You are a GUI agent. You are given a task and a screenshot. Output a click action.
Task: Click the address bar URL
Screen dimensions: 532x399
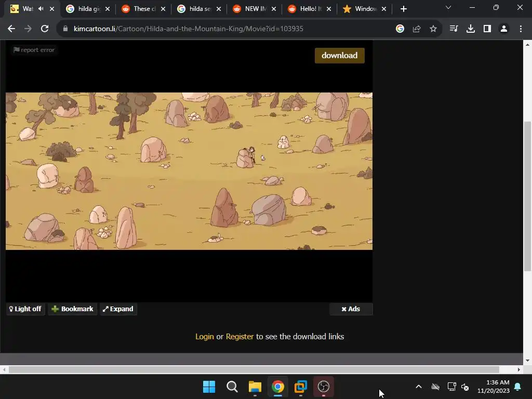(x=188, y=29)
